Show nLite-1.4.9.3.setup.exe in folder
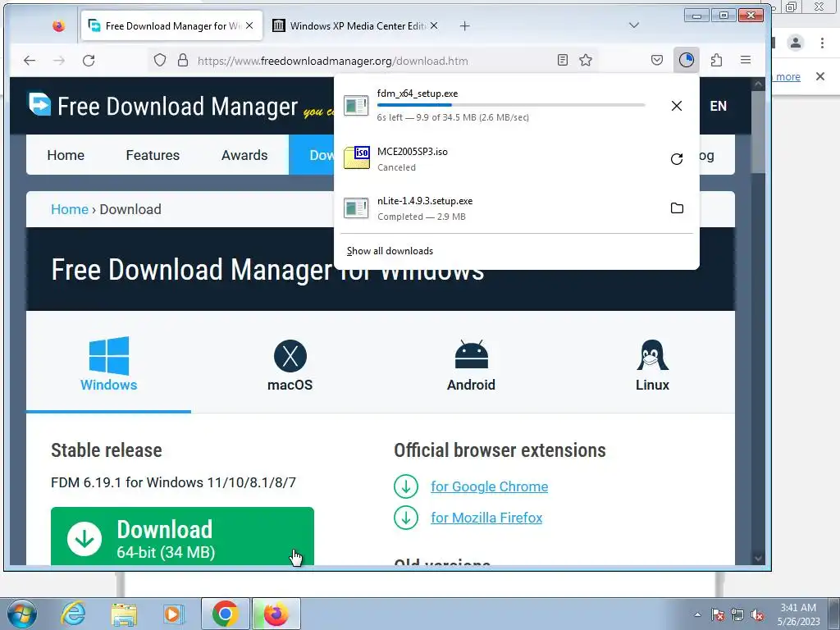This screenshot has height=630, width=840. 677,208
